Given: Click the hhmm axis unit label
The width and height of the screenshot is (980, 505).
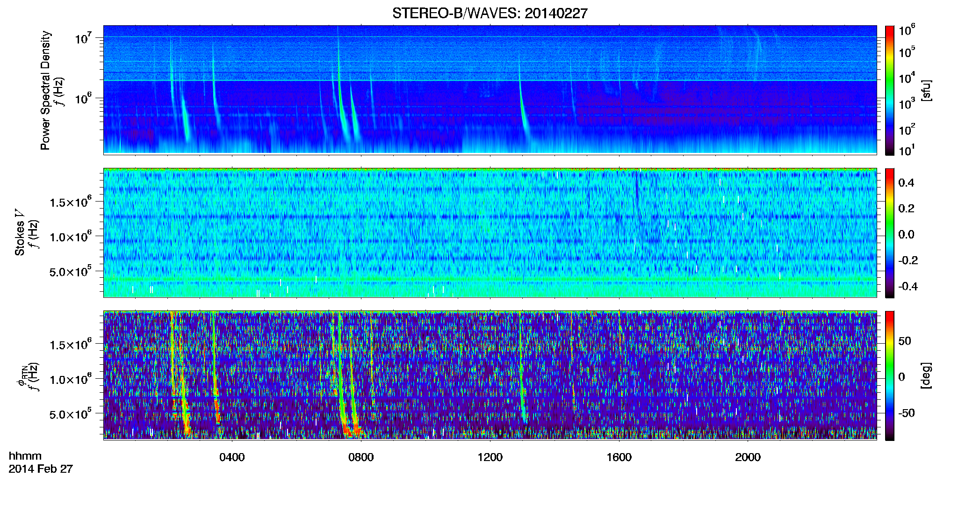Looking at the screenshot, I should [x=25, y=456].
